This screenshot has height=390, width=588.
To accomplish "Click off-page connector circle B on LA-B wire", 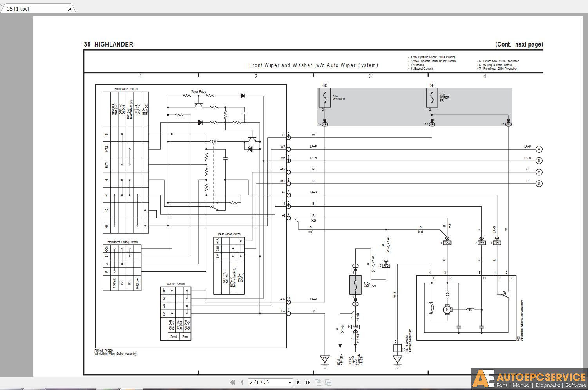I will (539, 161).
